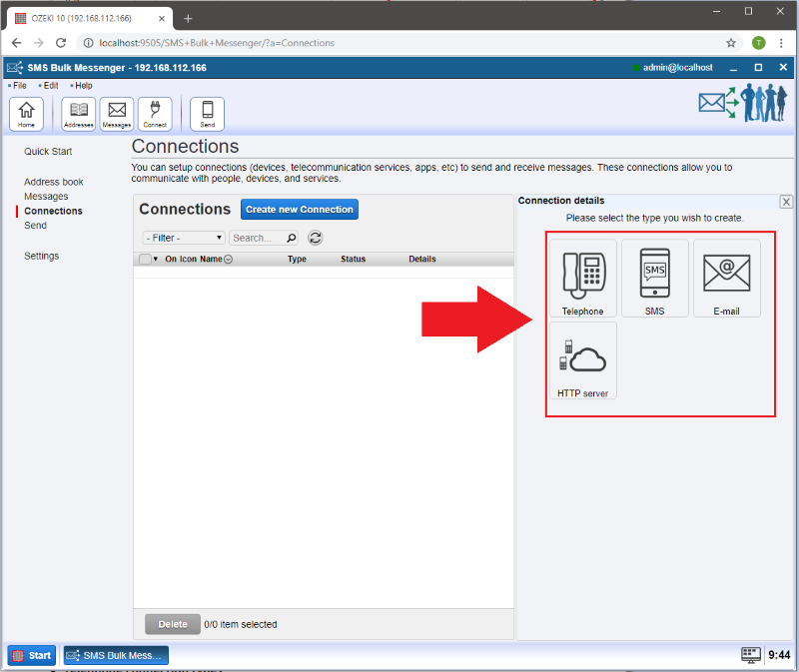Pick the E-mail connection type icon
799x672 pixels.
click(x=726, y=278)
